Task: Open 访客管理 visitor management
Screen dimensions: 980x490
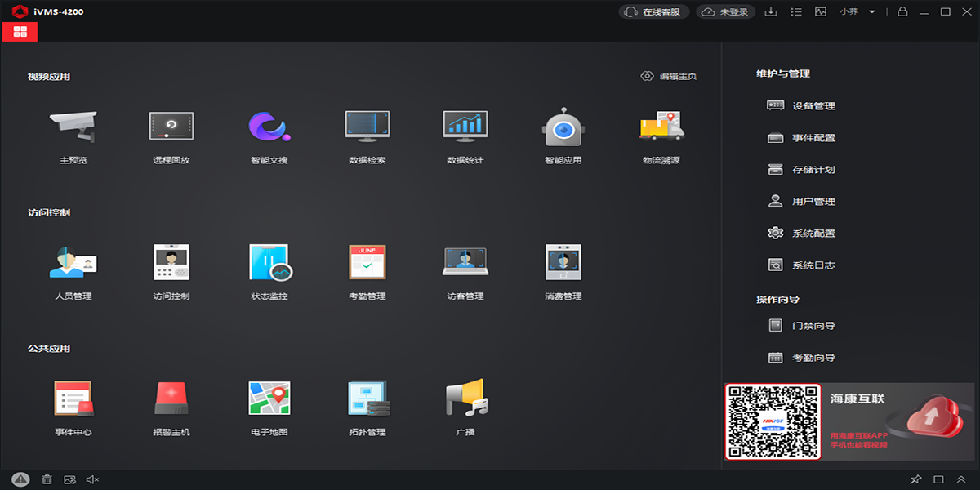Action: pyautogui.click(x=465, y=262)
